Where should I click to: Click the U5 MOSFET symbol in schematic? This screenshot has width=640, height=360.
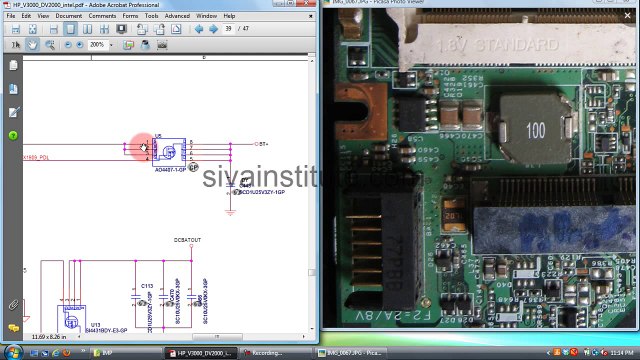pyautogui.click(x=169, y=152)
